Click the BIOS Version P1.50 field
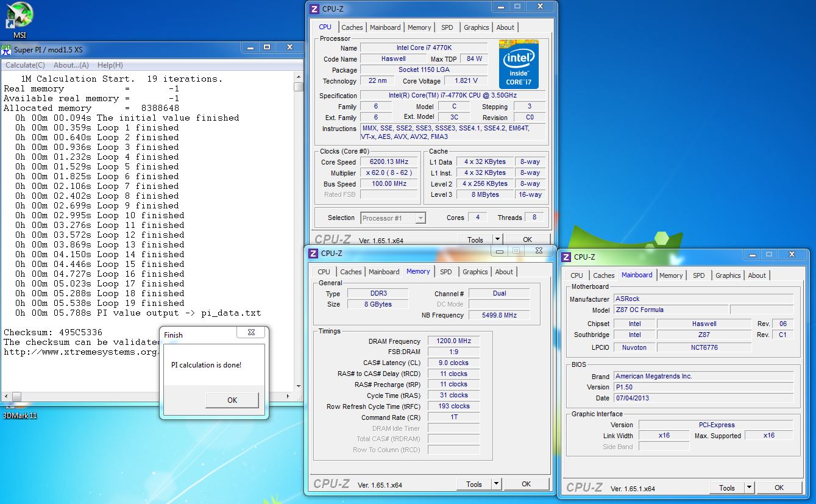The image size is (816, 504). point(703,388)
